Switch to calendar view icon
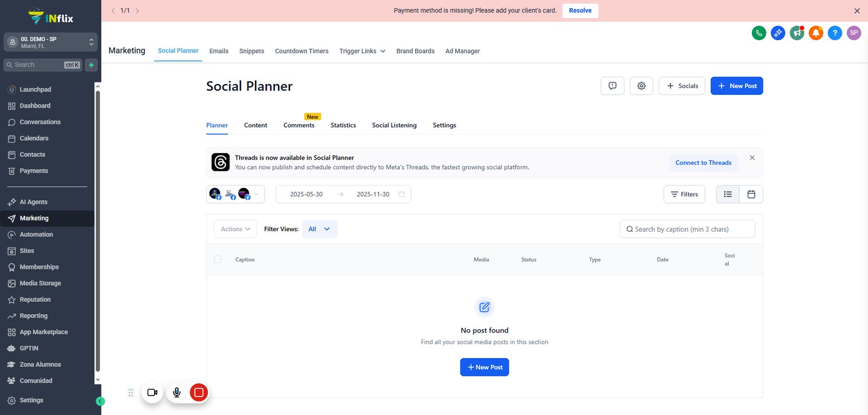The width and height of the screenshot is (868, 415). 751,194
